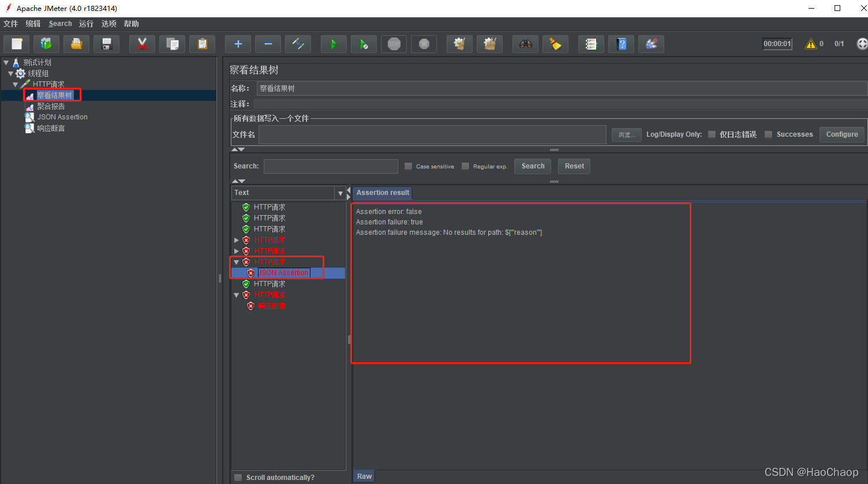This screenshot has width=868, height=484.
Task: Collapse all nodes with the minus icon
Action: 268,44
